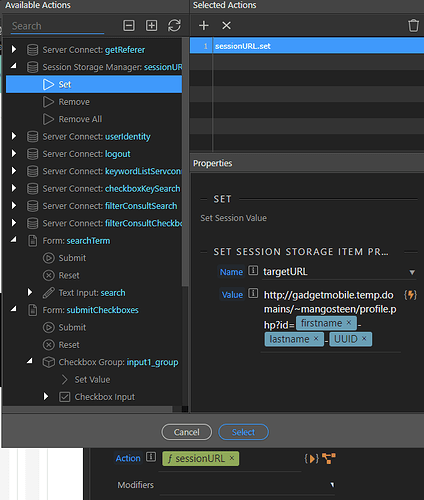Click the trash icon in Selected Actions

click(x=413, y=26)
